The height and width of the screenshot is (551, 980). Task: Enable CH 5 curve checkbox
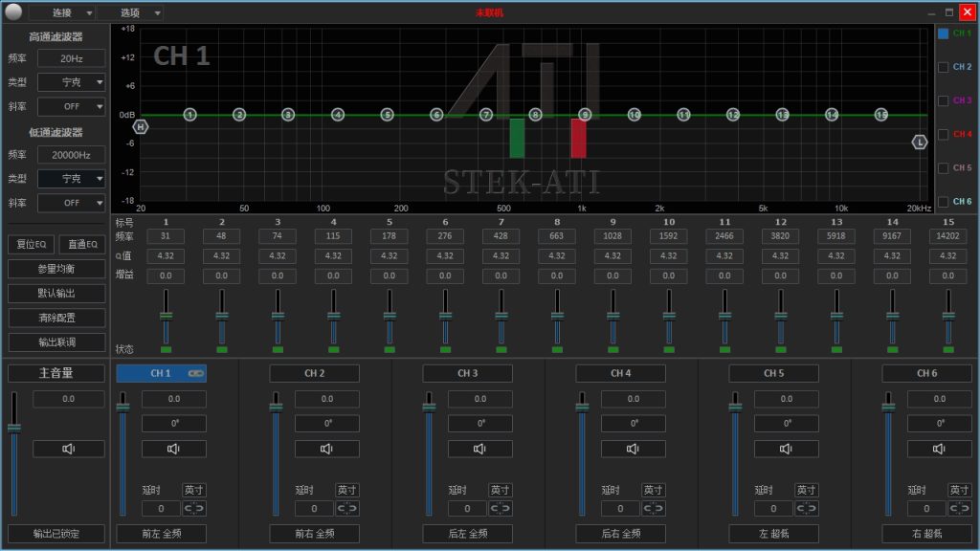pos(943,168)
